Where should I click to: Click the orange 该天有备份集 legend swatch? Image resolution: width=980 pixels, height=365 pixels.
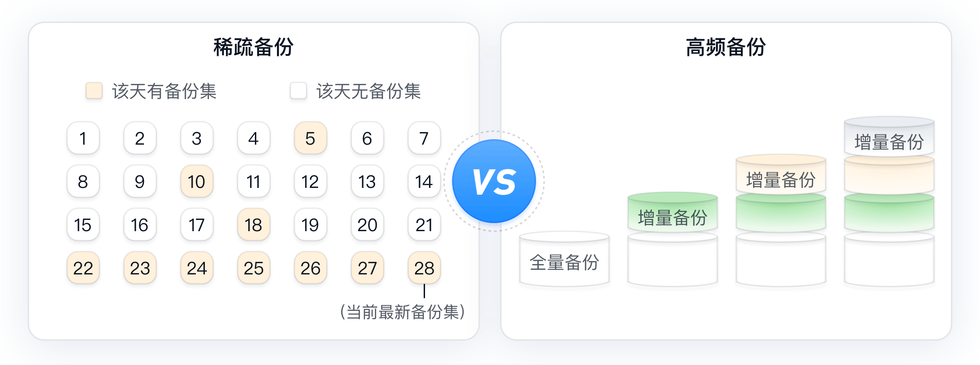point(94,91)
